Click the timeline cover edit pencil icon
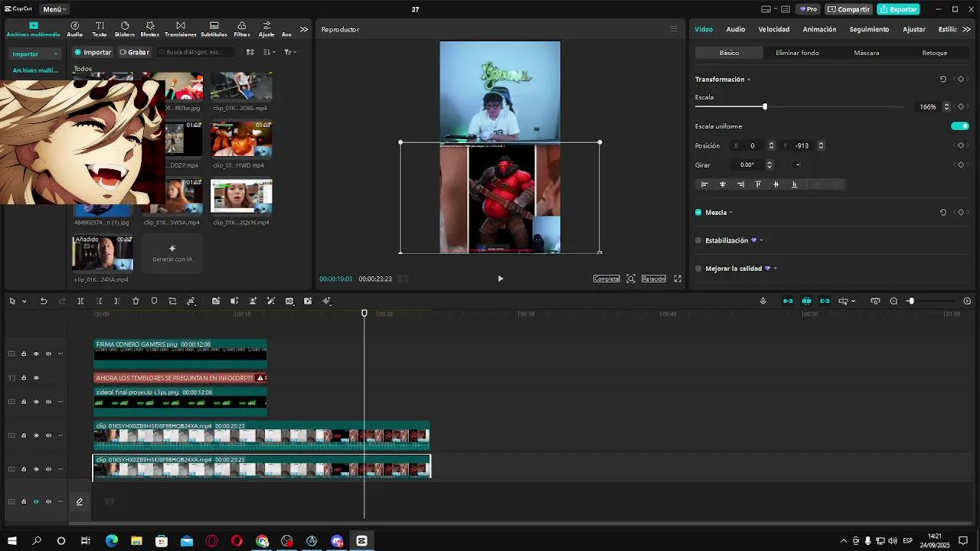980x551 pixels. [79, 502]
